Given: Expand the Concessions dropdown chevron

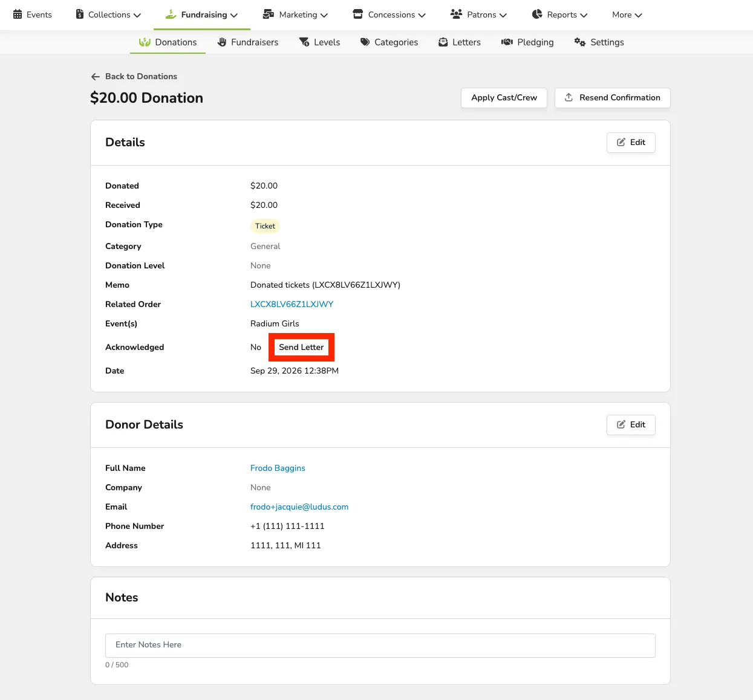Looking at the screenshot, I should [422, 15].
